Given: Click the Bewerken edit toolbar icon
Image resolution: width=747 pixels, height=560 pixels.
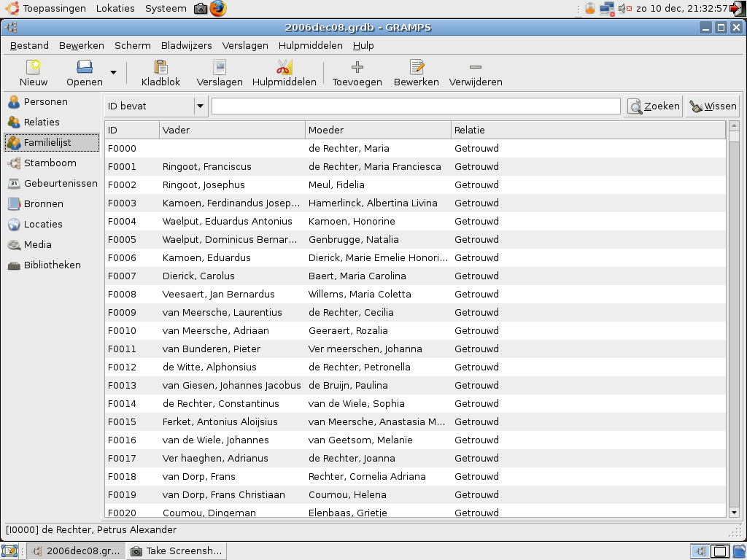Looking at the screenshot, I should click(x=416, y=73).
